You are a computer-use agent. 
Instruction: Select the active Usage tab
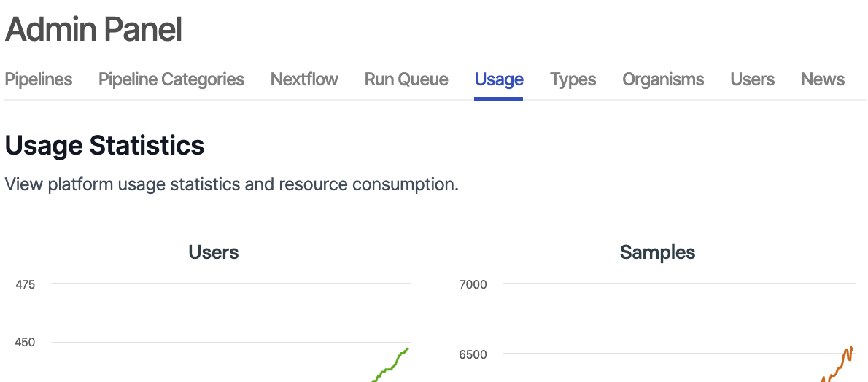(x=499, y=79)
